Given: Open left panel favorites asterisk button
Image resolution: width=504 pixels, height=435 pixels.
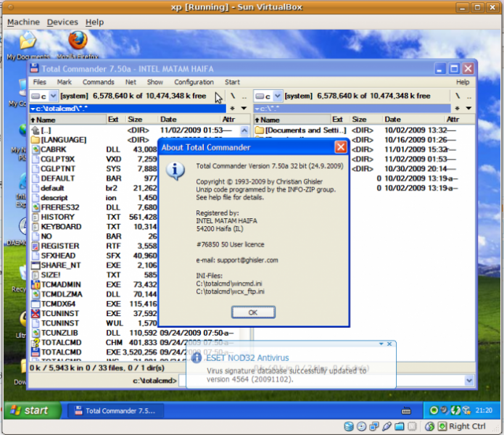Looking at the screenshot, I should [233, 108].
